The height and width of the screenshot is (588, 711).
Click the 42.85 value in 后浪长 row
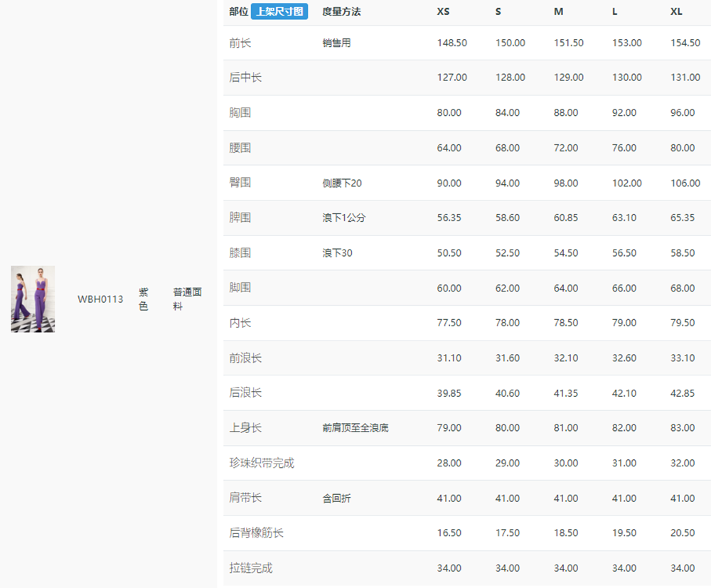pos(683,393)
